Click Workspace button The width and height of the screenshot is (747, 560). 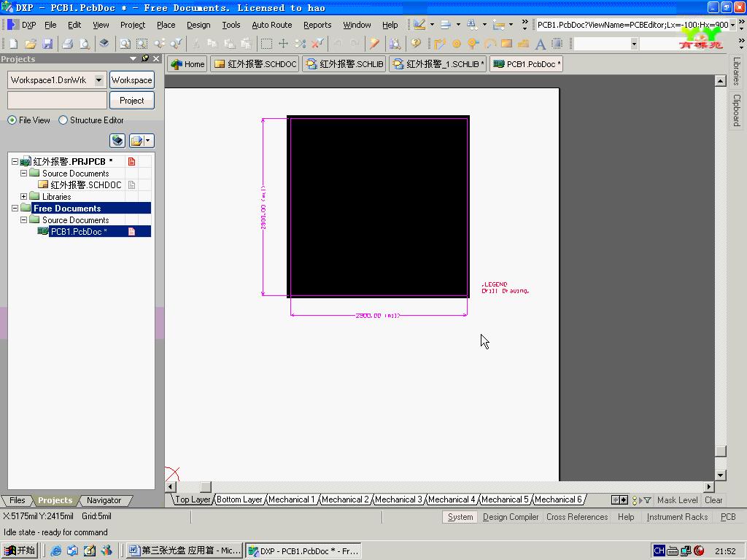click(x=131, y=80)
